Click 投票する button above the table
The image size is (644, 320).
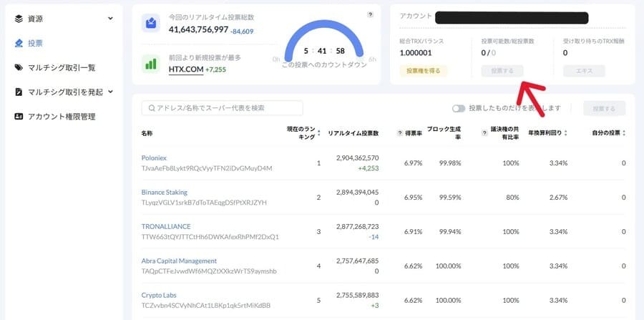tap(604, 108)
